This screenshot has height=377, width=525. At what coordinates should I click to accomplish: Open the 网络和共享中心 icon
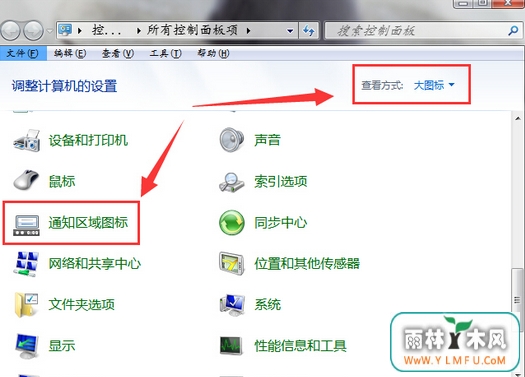click(x=26, y=264)
